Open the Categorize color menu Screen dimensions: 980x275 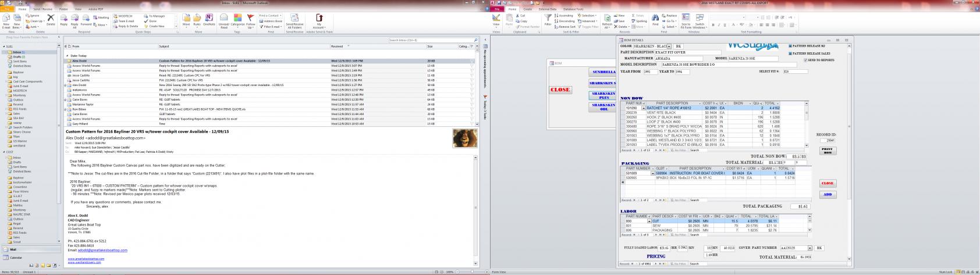pos(238,22)
